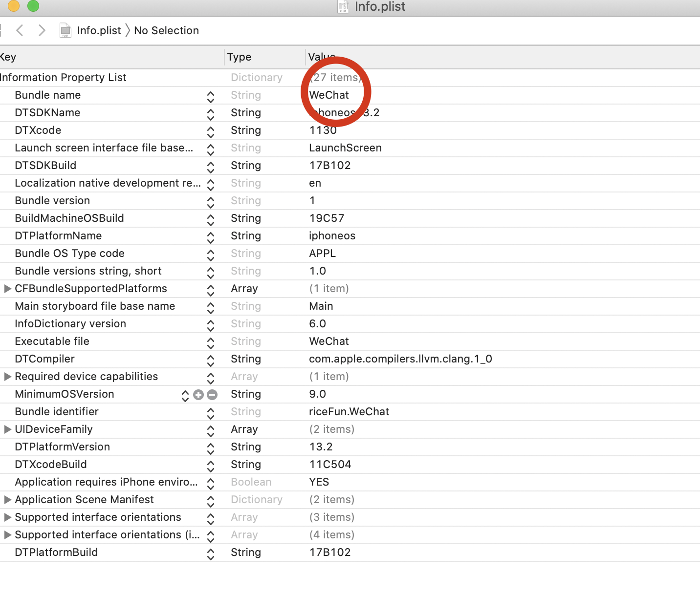Open key stepper for Bundle identifier
Viewport: 700px width, 596px height.
pos(211,414)
